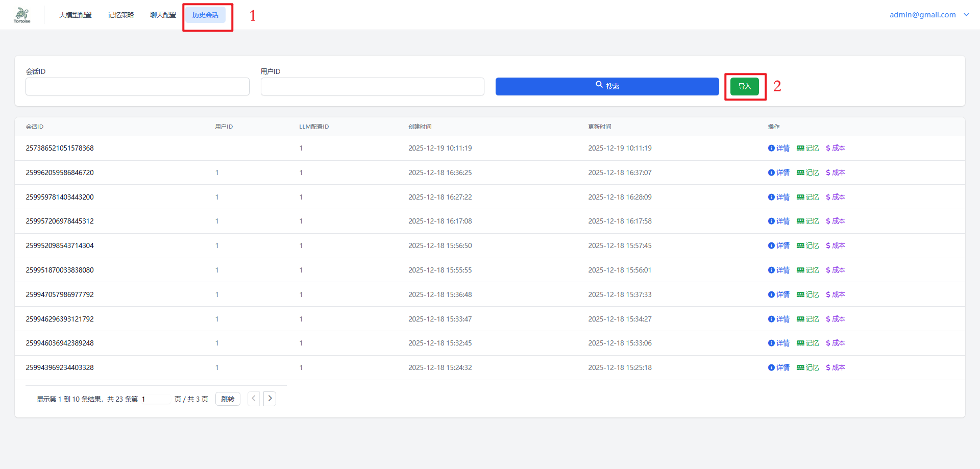The width and height of the screenshot is (980, 469).
Task: Select session ID 259943969234403328 text
Action: [60, 367]
